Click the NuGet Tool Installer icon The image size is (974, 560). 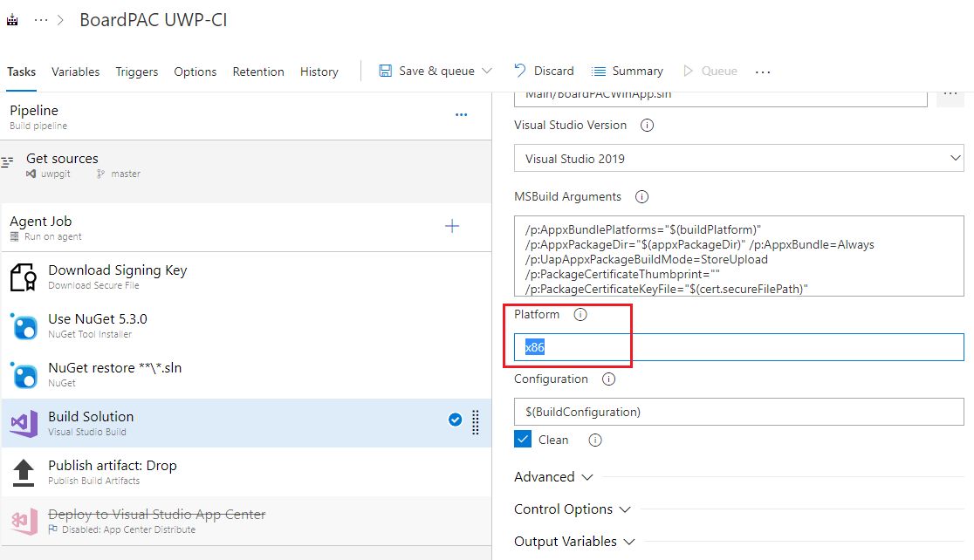click(24, 326)
